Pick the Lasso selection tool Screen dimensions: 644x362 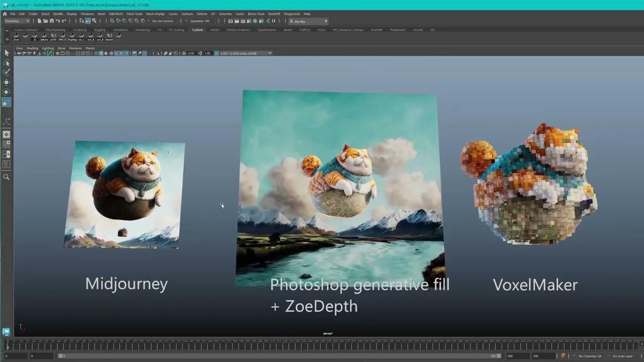[7, 63]
